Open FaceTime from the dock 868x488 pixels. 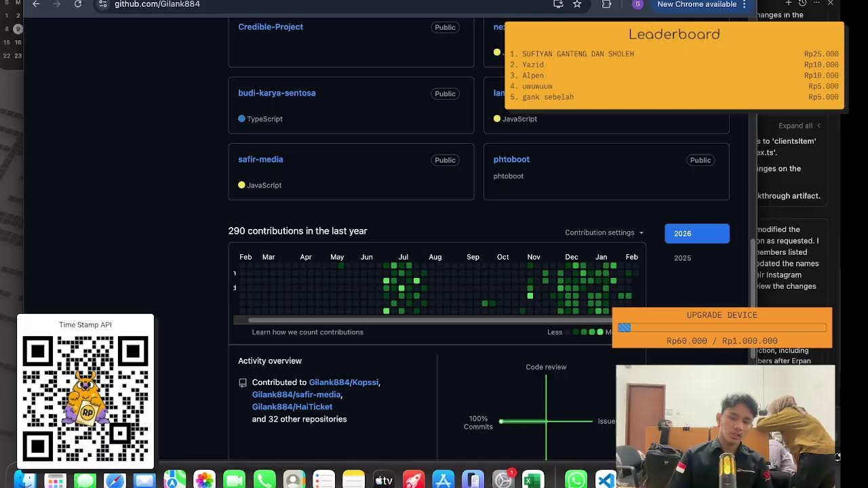(234, 480)
